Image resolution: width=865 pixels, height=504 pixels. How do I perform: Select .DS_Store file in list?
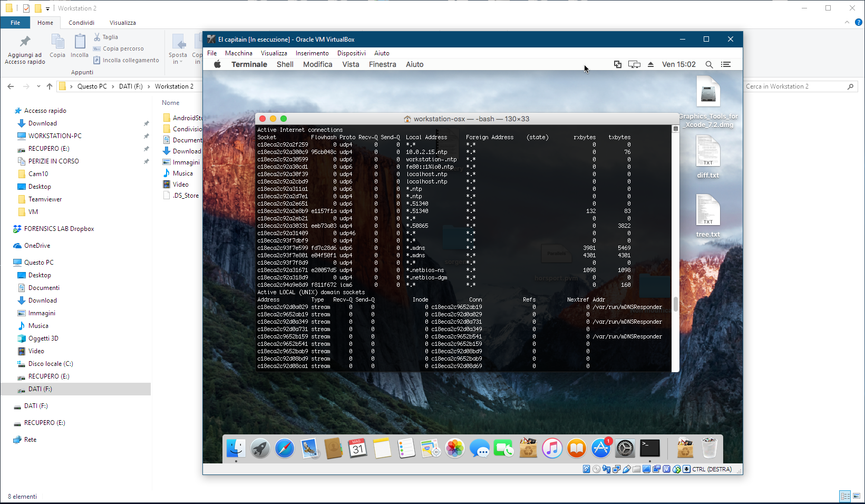tap(186, 196)
